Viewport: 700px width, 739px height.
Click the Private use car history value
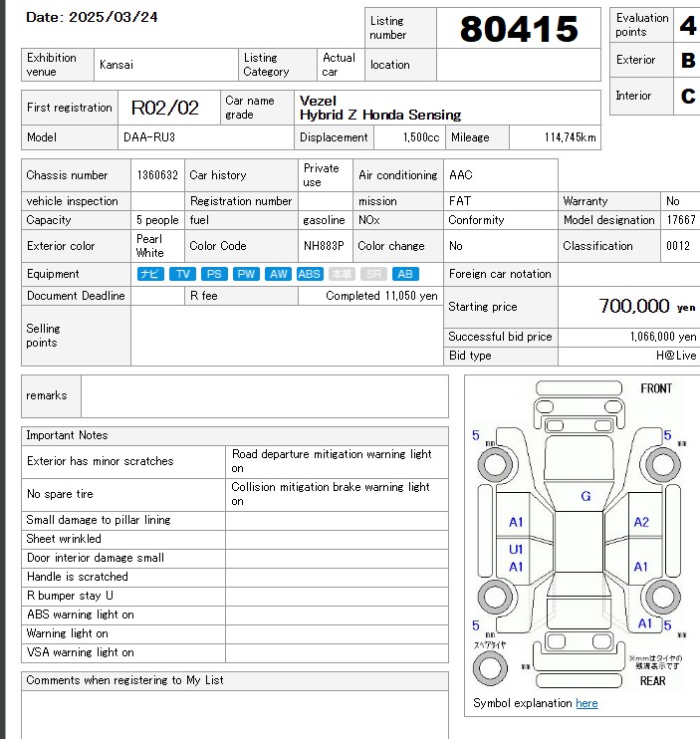click(x=322, y=175)
